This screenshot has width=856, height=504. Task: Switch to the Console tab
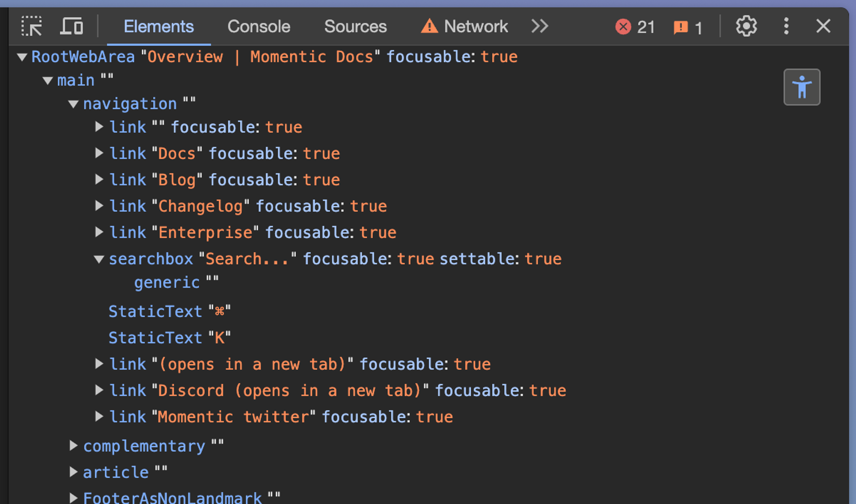259,27
